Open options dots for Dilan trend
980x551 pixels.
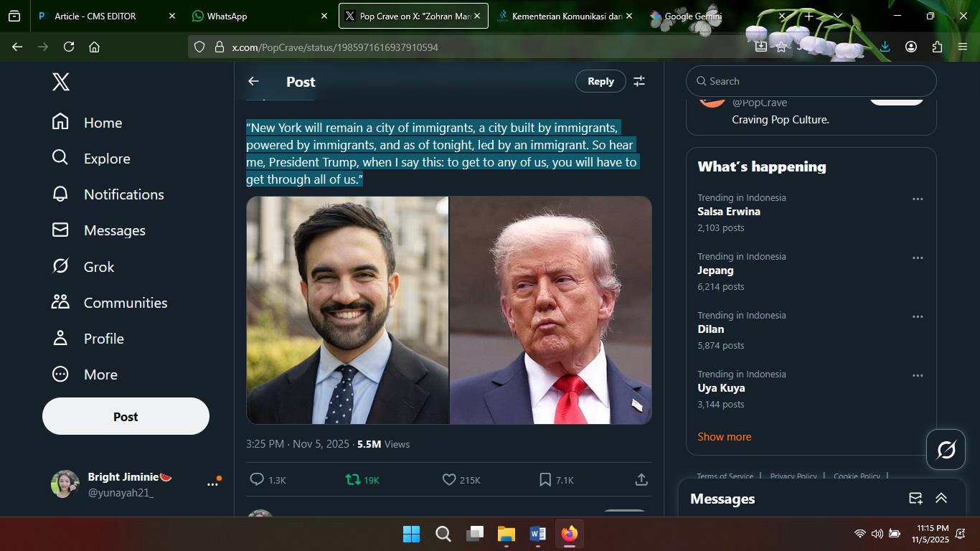[918, 316]
